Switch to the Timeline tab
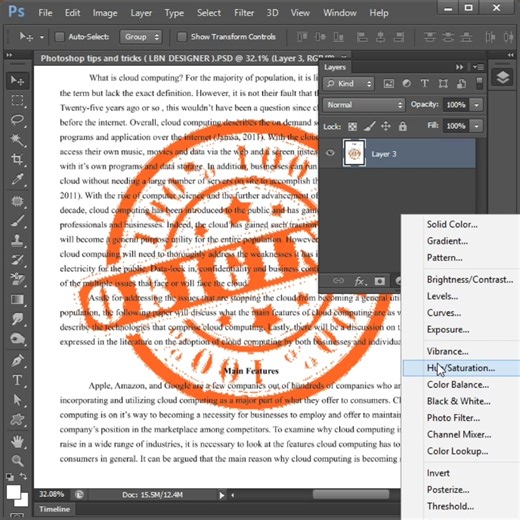The width and height of the screenshot is (520, 520). [55, 509]
